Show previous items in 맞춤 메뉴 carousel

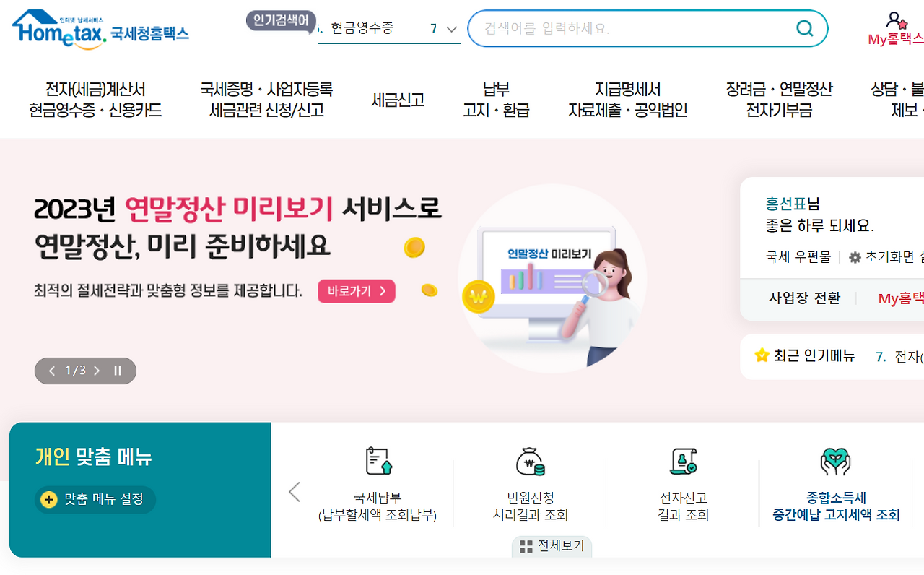click(294, 492)
